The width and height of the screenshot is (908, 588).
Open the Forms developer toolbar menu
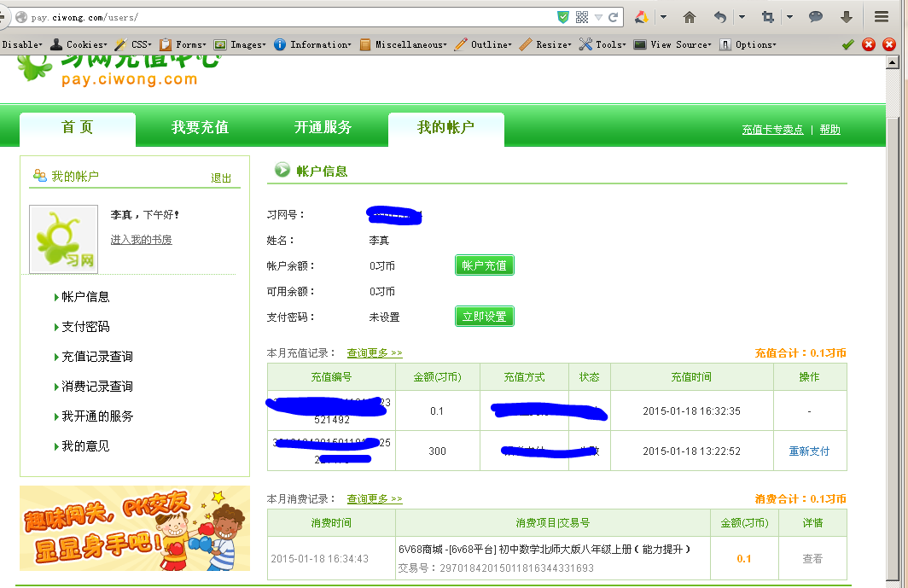tap(183, 44)
